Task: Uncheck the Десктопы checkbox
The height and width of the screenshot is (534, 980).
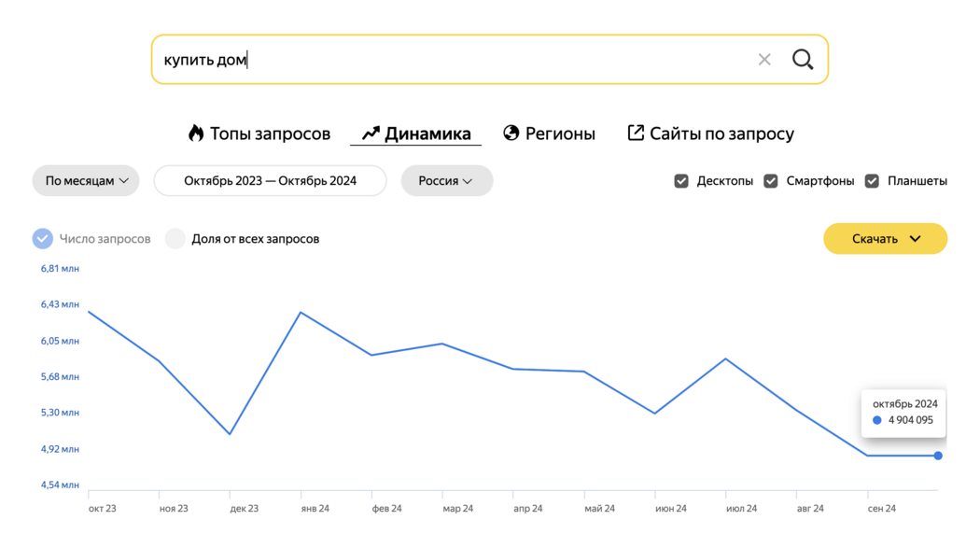Action: point(681,181)
